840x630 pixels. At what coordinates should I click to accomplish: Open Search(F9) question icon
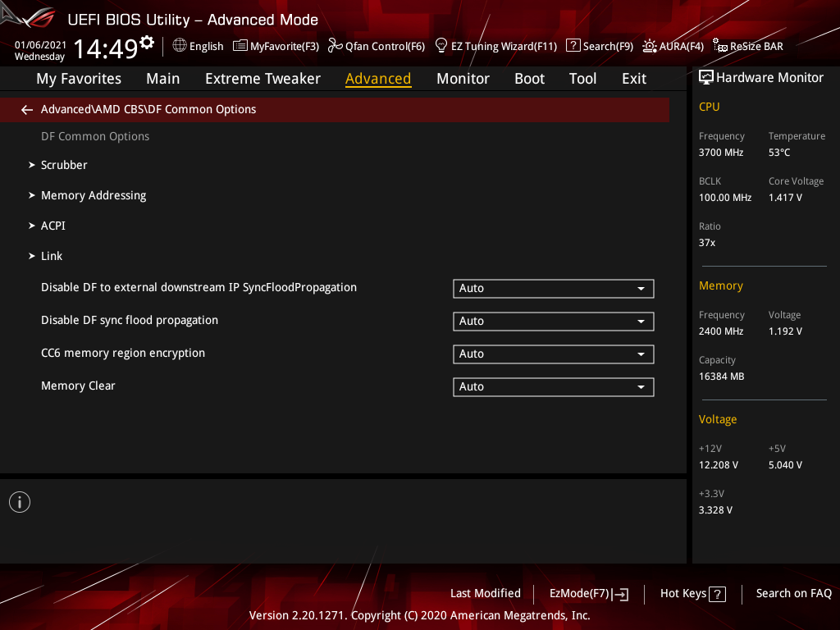(573, 46)
